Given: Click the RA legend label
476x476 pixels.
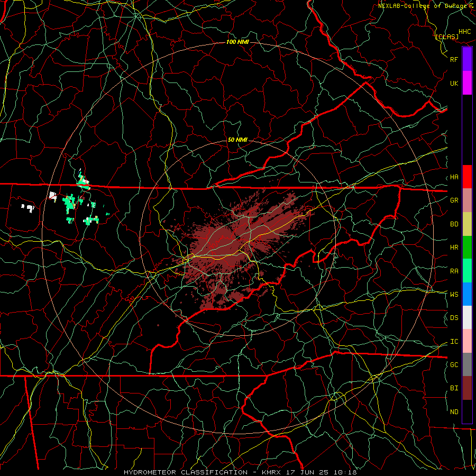Looking at the screenshot, I should [x=454, y=271].
